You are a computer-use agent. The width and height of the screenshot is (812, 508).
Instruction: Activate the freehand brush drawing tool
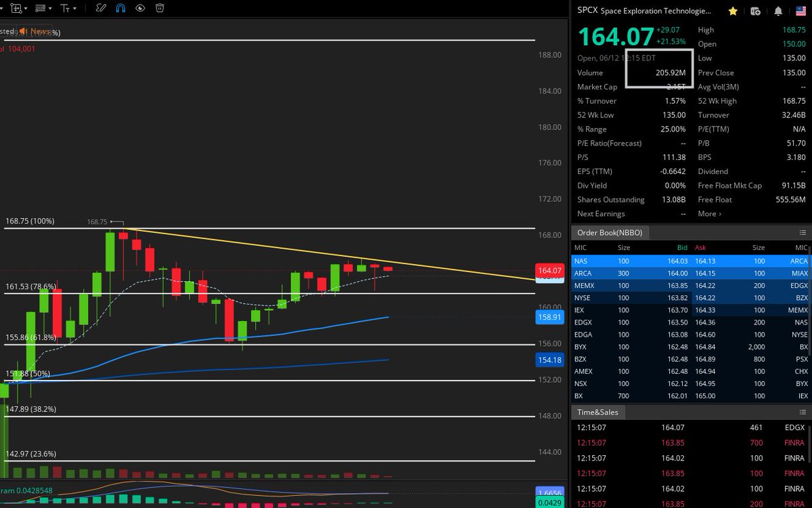coord(101,9)
